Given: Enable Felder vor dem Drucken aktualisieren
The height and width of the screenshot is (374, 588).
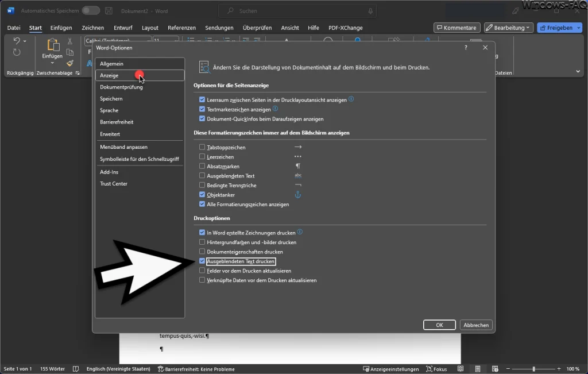Looking at the screenshot, I should 202,271.
